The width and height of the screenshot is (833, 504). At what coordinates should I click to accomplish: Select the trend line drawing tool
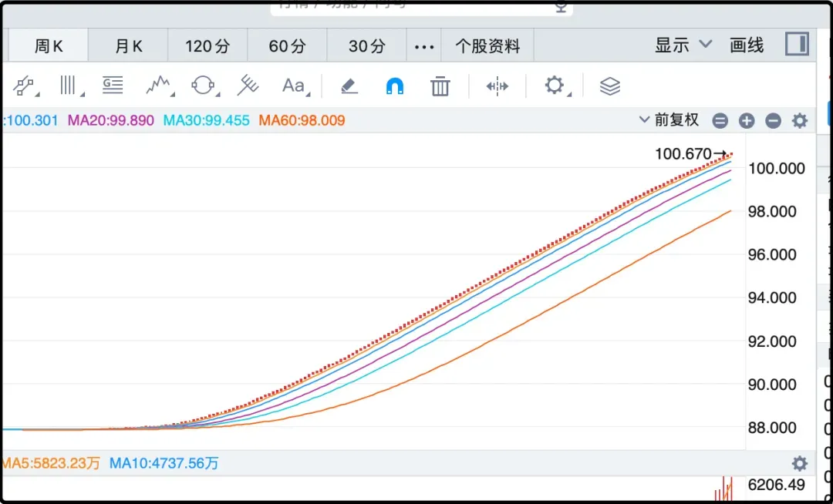point(25,86)
